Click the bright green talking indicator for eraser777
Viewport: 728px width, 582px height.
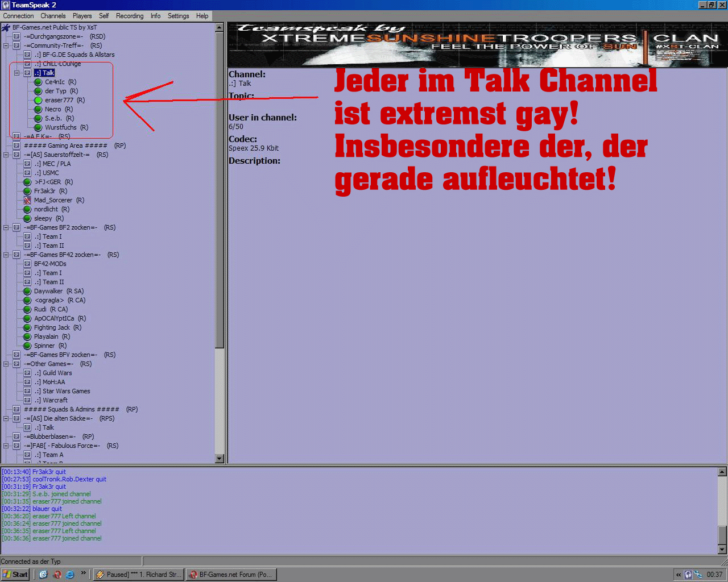[38, 100]
